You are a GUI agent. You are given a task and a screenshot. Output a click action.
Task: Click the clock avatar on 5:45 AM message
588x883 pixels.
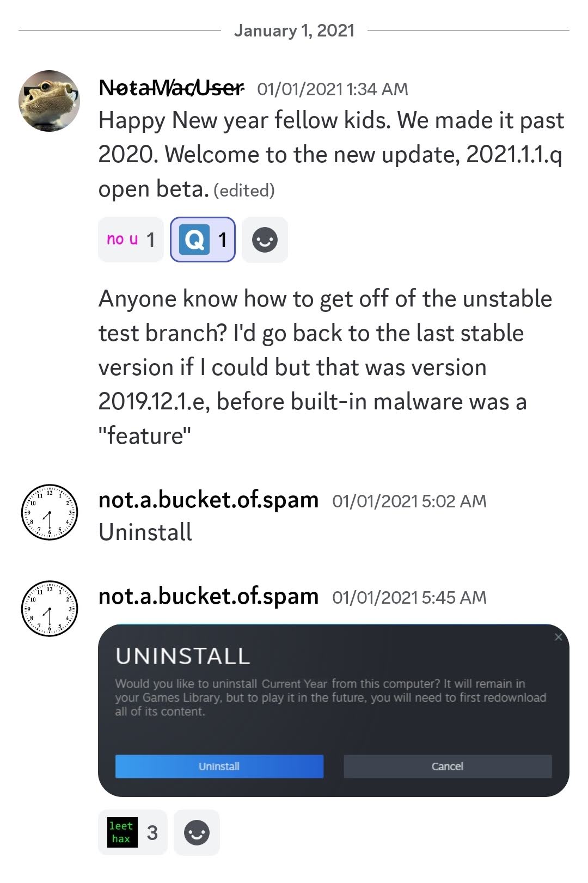[50, 609]
